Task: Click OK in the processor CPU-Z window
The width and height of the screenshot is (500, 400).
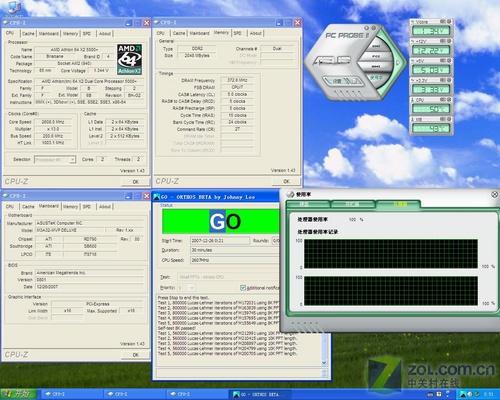Action: pos(135,182)
